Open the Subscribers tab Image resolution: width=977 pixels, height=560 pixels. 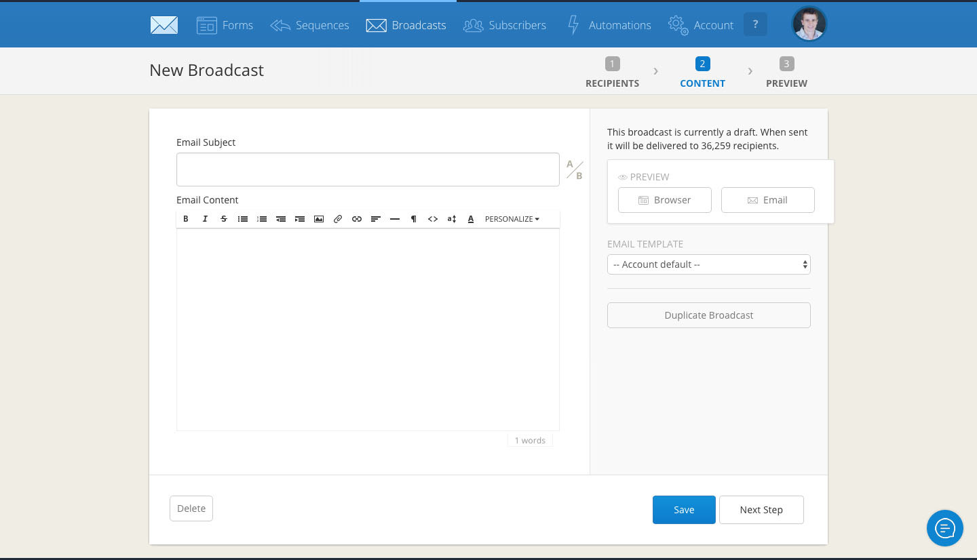[505, 25]
